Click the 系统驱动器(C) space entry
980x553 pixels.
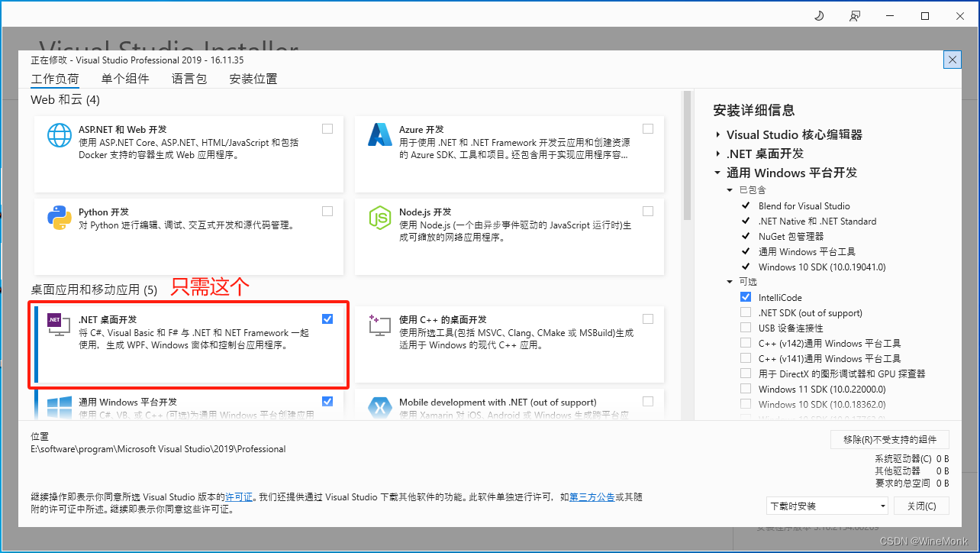pyautogui.click(x=912, y=458)
